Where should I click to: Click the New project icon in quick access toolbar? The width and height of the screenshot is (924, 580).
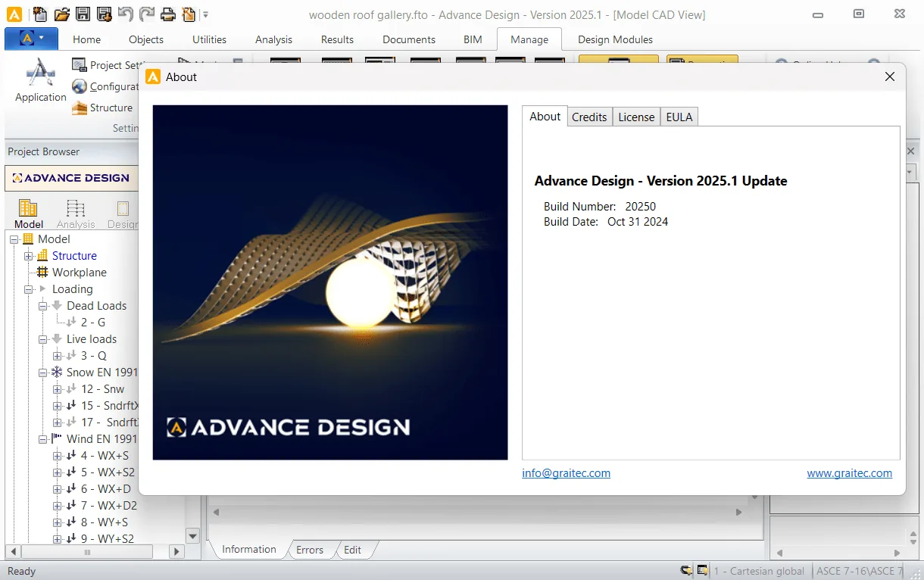click(x=40, y=14)
